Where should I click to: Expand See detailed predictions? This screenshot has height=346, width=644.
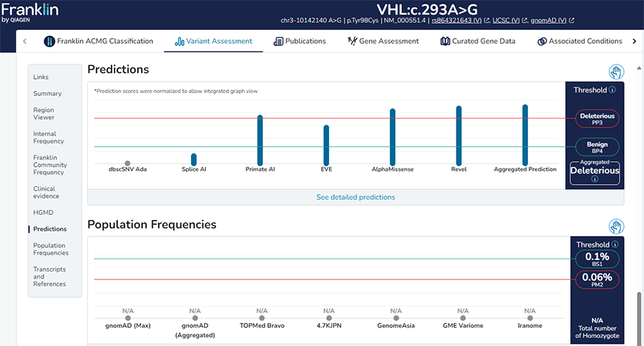point(355,197)
